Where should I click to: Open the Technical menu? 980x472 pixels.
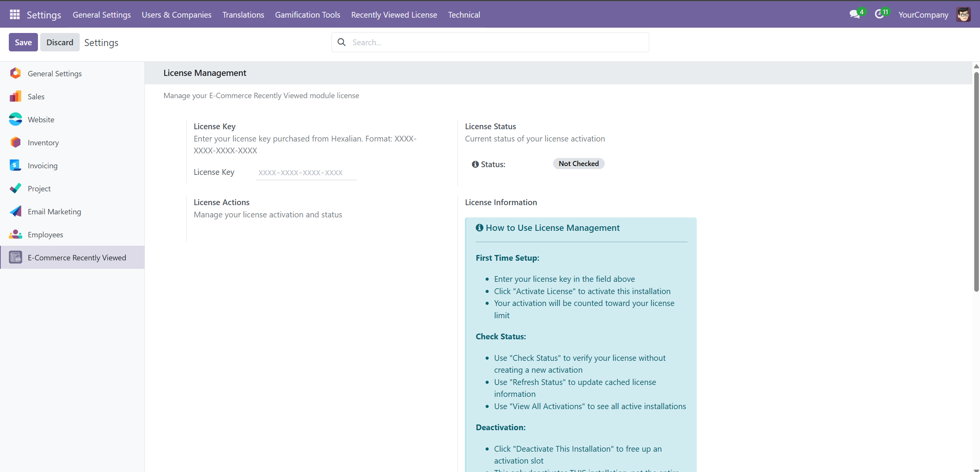point(464,15)
